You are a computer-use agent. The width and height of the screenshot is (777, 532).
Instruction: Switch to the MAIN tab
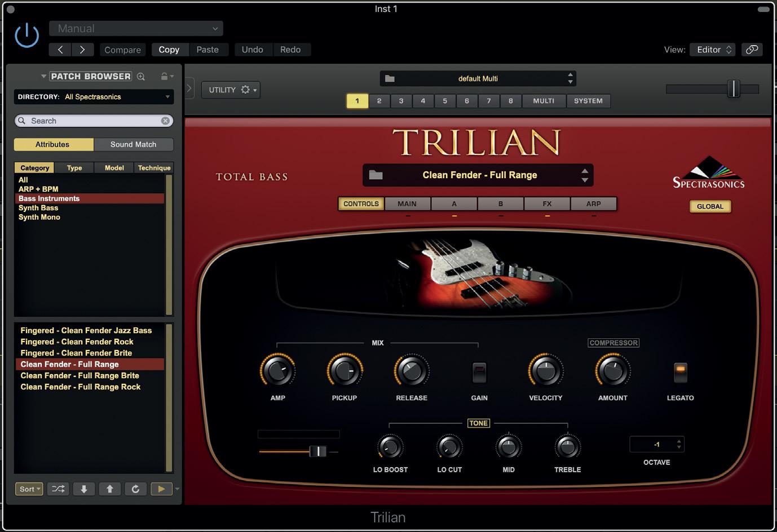[407, 204]
